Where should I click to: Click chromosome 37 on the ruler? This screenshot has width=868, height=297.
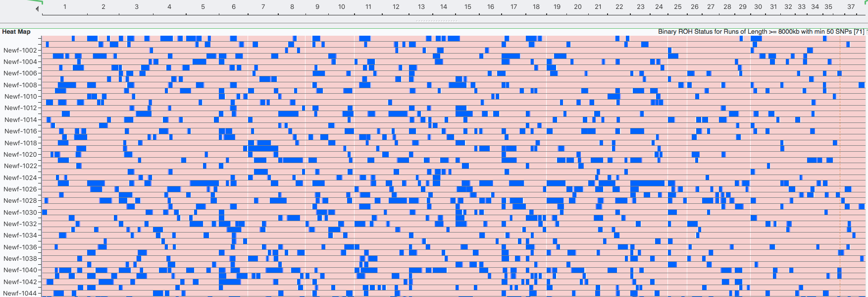coord(851,7)
